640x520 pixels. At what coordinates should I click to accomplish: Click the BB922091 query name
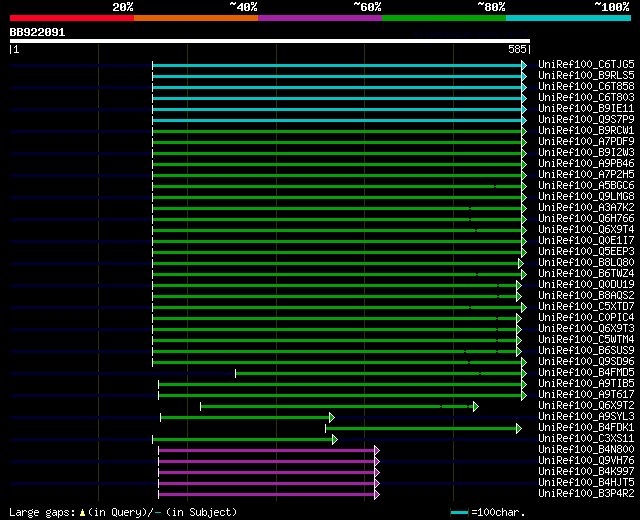pyautogui.click(x=37, y=32)
